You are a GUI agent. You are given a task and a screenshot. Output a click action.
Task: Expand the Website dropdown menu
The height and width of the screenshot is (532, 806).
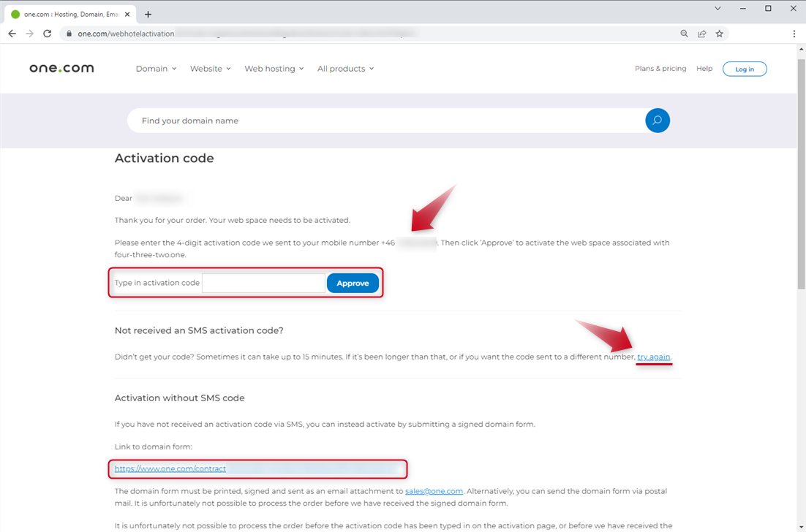[x=210, y=69]
